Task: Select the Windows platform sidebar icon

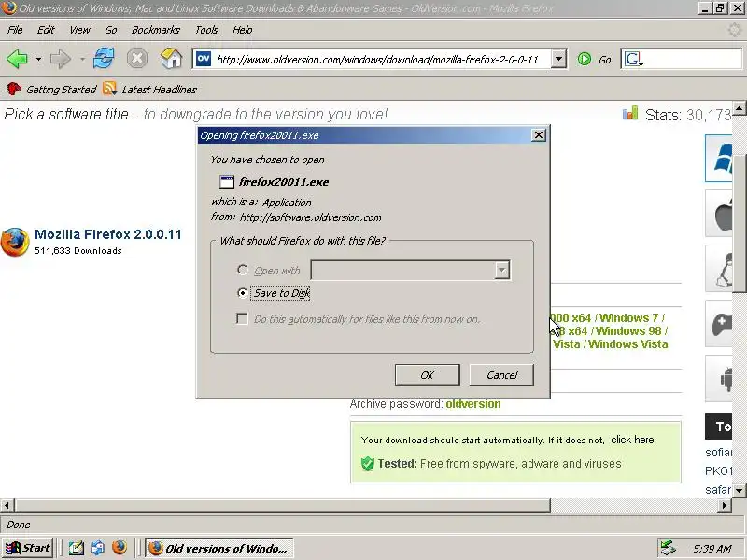Action: coord(719,158)
